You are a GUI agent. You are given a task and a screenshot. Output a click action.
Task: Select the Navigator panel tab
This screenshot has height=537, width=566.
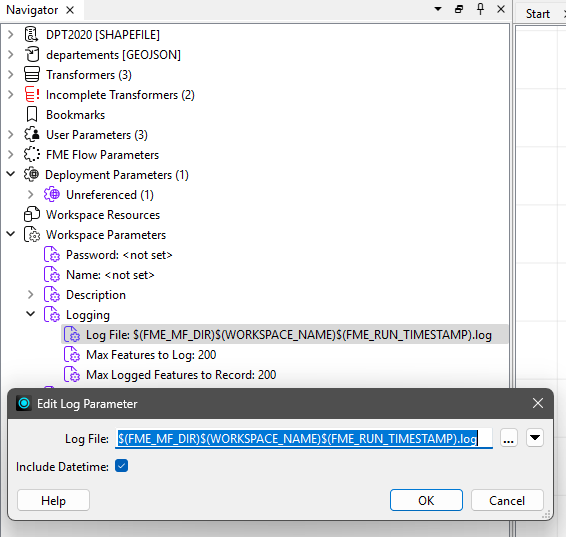pos(32,10)
